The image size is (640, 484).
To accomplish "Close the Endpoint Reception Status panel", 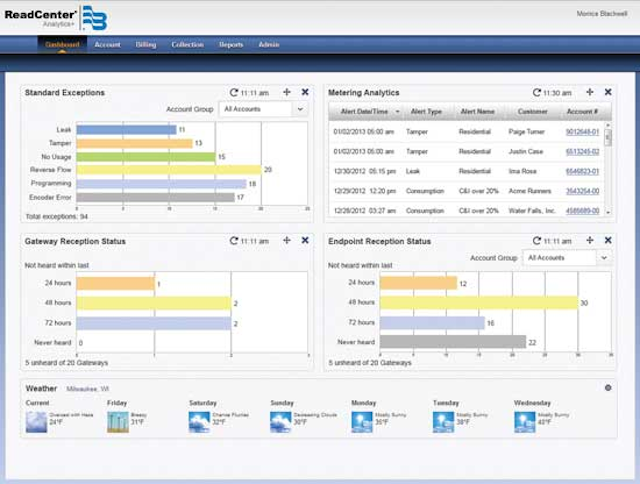I will tap(608, 240).
